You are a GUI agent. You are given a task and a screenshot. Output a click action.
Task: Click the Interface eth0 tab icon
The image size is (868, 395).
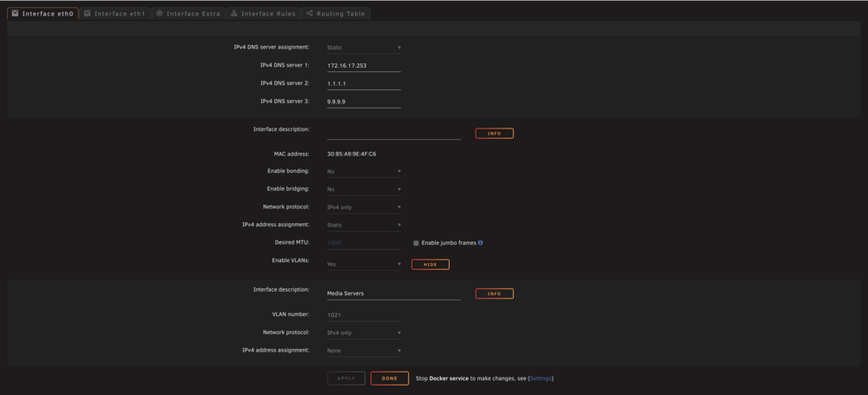tap(15, 13)
